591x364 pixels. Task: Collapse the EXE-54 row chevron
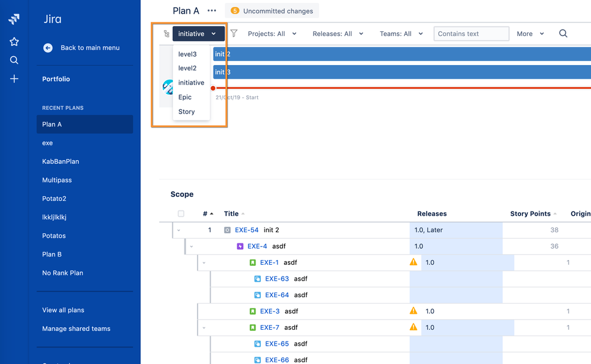click(179, 230)
